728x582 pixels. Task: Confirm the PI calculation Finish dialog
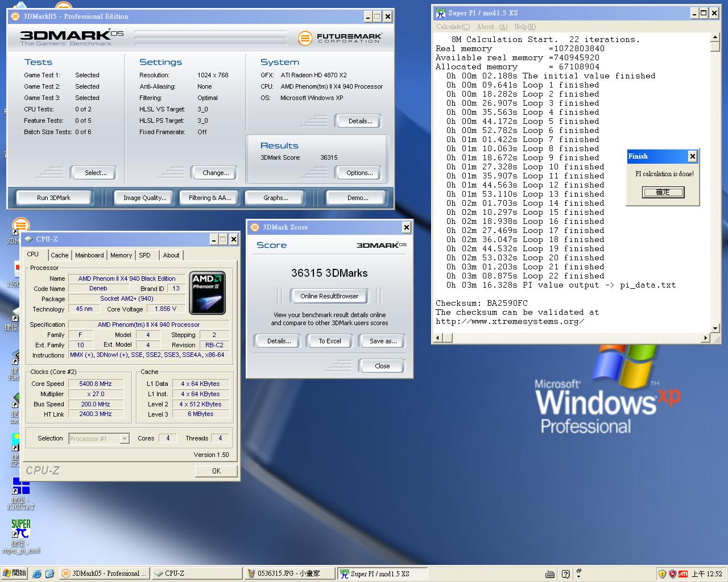(663, 192)
